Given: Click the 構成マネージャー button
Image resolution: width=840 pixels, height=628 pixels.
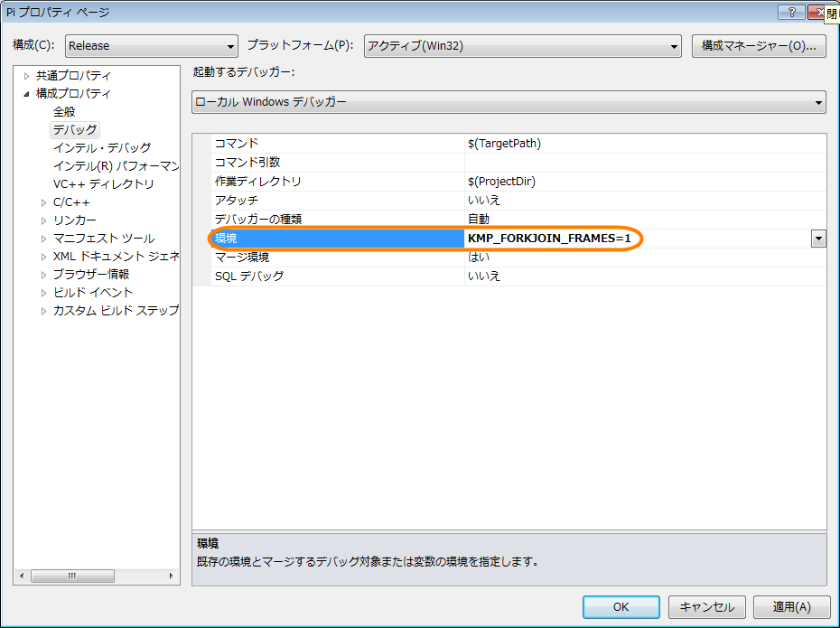Looking at the screenshot, I should tap(759, 46).
